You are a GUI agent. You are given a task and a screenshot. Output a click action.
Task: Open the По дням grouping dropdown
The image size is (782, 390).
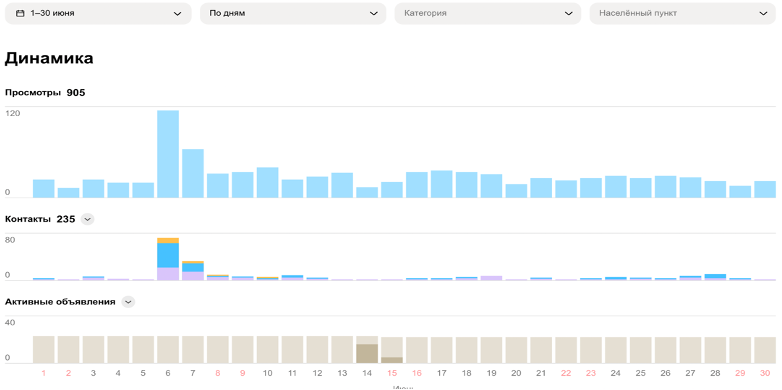point(293,13)
